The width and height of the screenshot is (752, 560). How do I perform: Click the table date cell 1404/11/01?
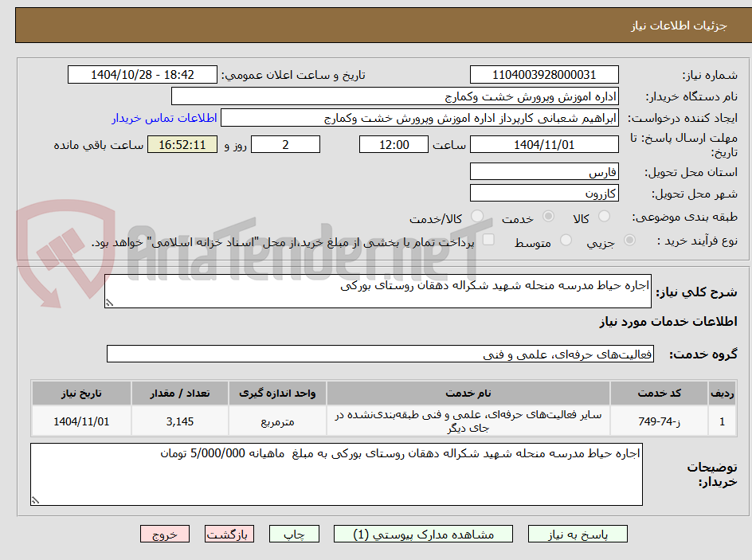click(x=81, y=421)
